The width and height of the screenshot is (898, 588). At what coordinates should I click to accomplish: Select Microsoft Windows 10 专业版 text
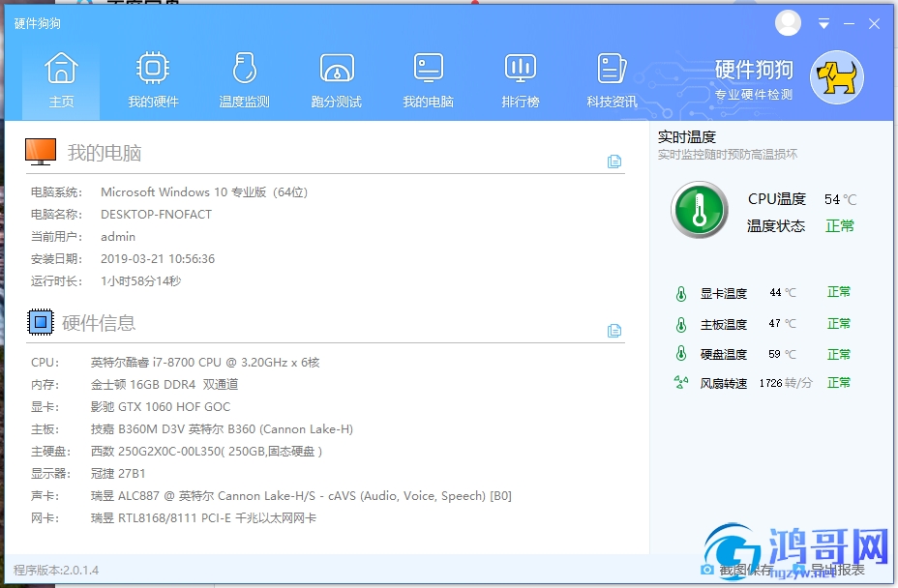pyautogui.click(x=204, y=192)
